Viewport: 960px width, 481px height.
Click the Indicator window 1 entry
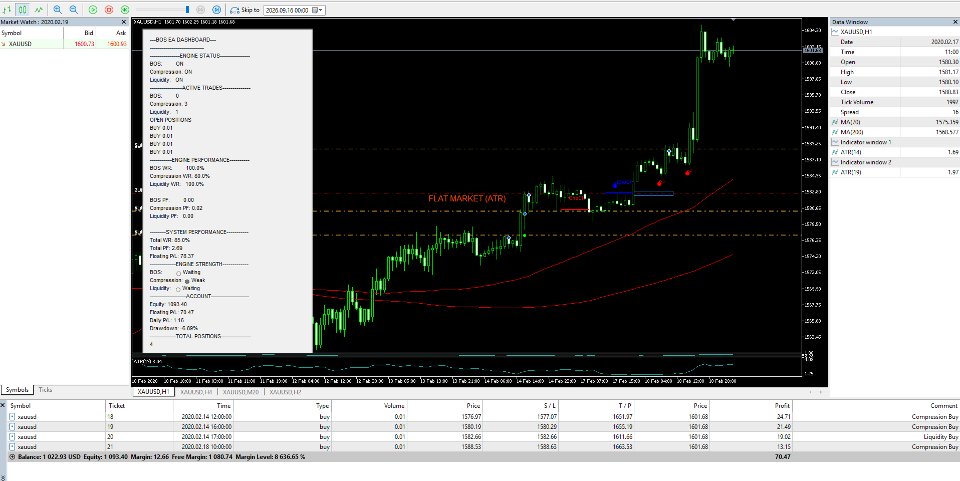[x=864, y=142]
